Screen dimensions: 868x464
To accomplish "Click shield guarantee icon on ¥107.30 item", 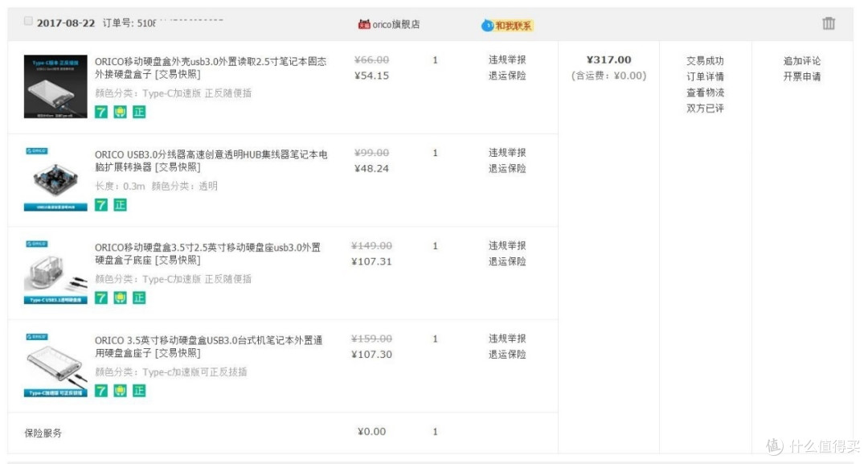I will click(x=120, y=391).
